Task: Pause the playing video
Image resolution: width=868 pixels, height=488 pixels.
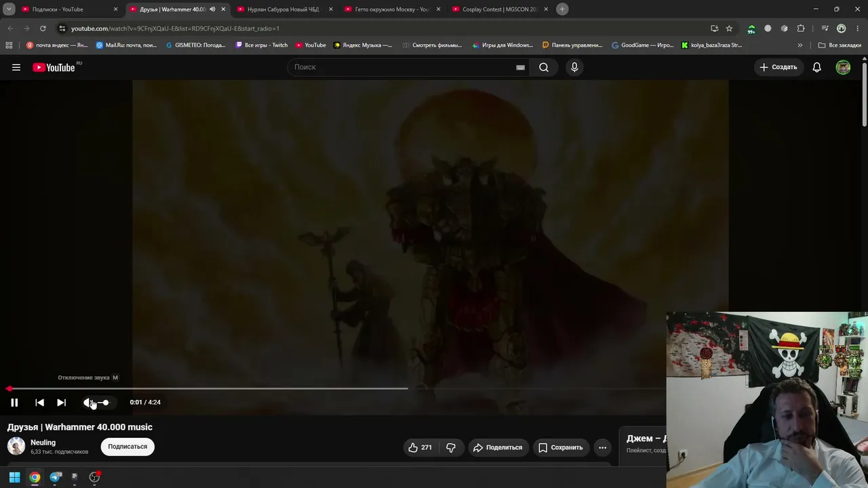Action: (14, 403)
